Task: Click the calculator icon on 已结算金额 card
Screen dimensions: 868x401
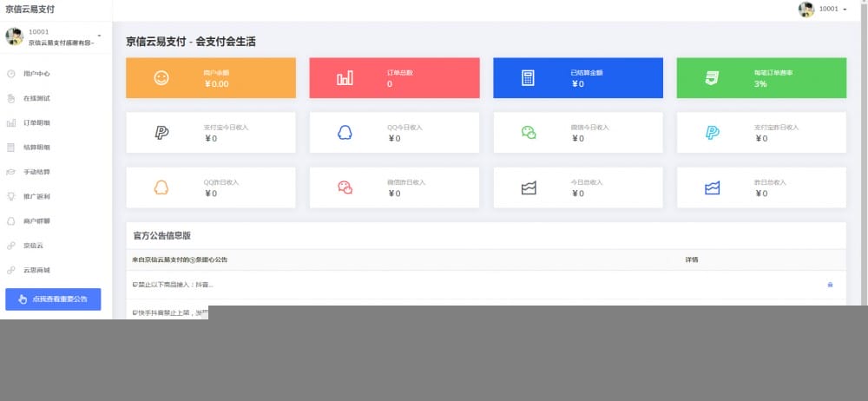Action: [528, 78]
